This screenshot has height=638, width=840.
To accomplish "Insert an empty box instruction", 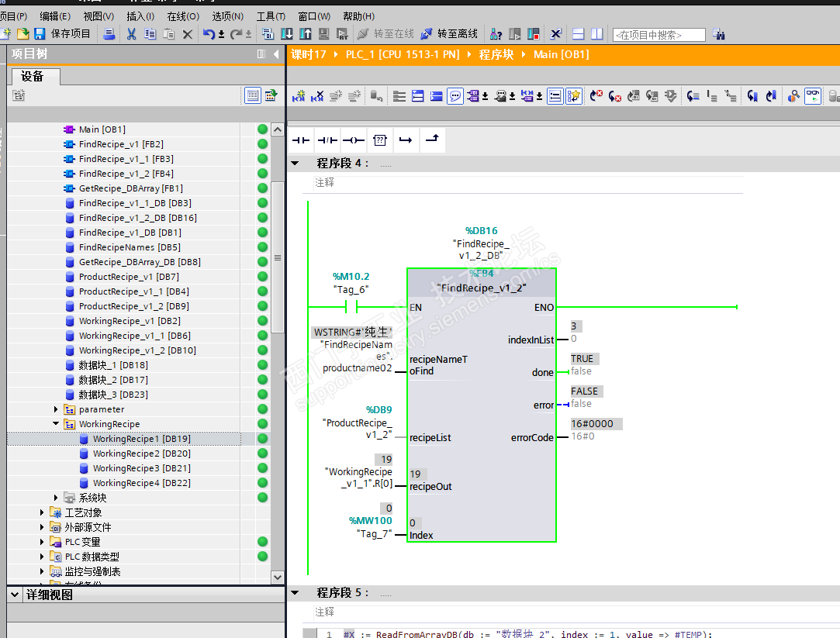I will tap(379, 140).
